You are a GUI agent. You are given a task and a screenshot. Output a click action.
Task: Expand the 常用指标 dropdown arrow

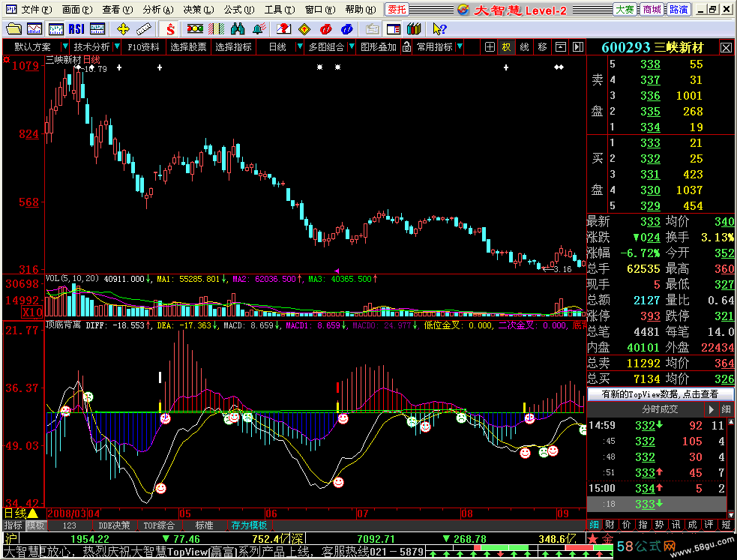click(x=460, y=46)
